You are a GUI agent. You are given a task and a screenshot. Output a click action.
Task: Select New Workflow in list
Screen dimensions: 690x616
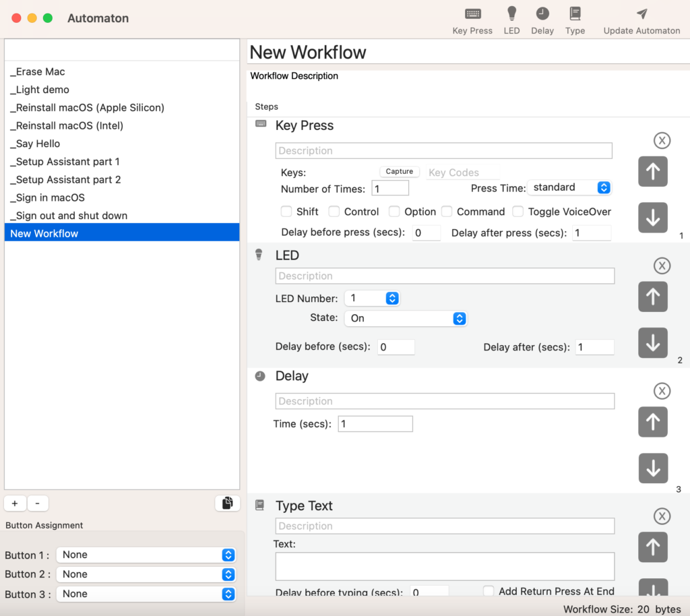[x=122, y=233]
